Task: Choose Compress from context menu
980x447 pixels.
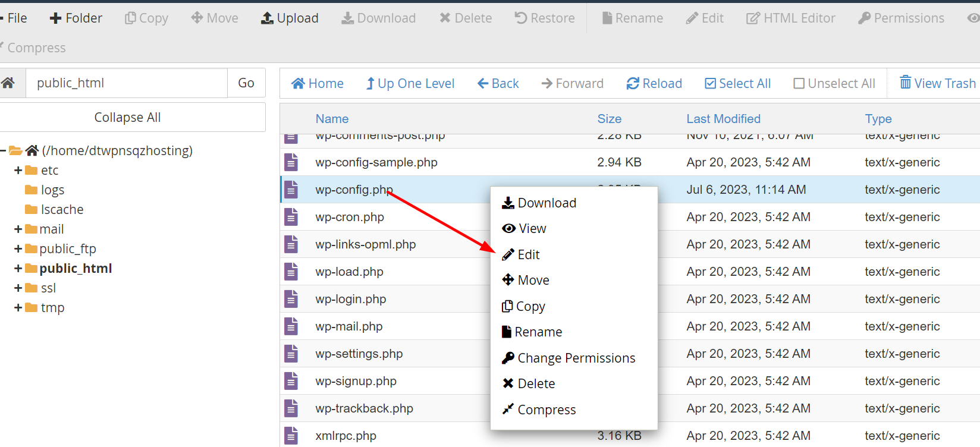Action: coord(539,410)
